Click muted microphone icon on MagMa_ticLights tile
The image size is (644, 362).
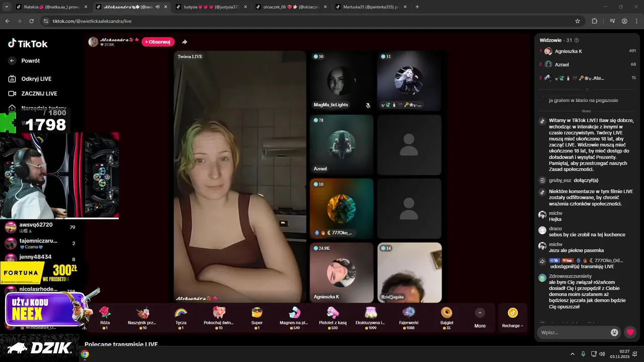click(x=368, y=105)
